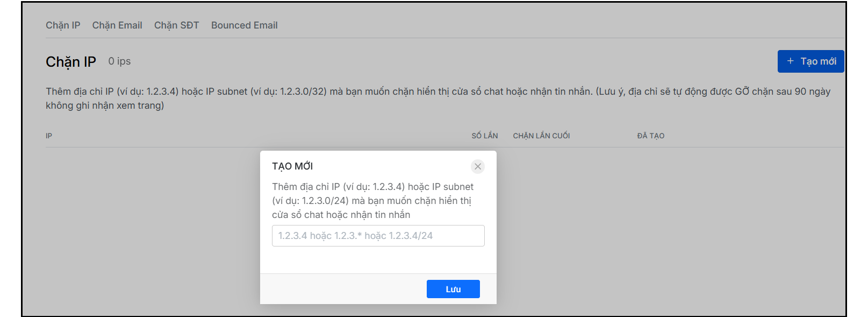868x317 pixels.
Task: Close the TẠO MỚI dialog with X
Action: (x=478, y=166)
